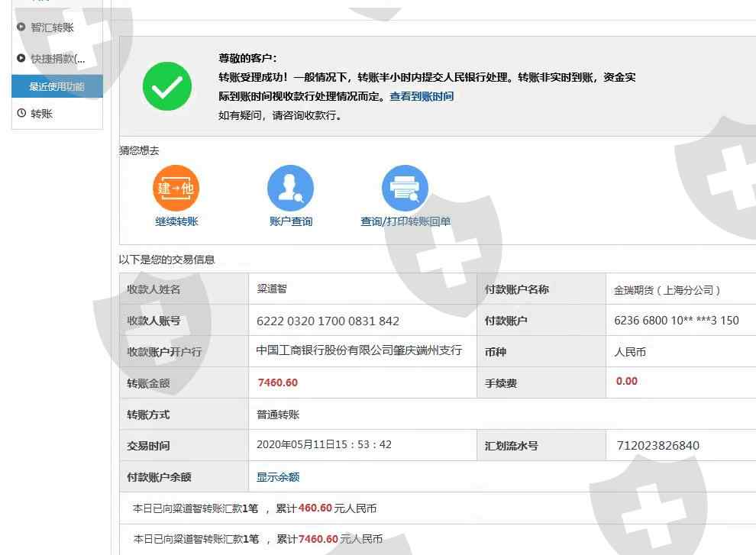Click the bullet icon beside 智汇转账
This screenshot has width=756, height=555.
click(x=21, y=27)
